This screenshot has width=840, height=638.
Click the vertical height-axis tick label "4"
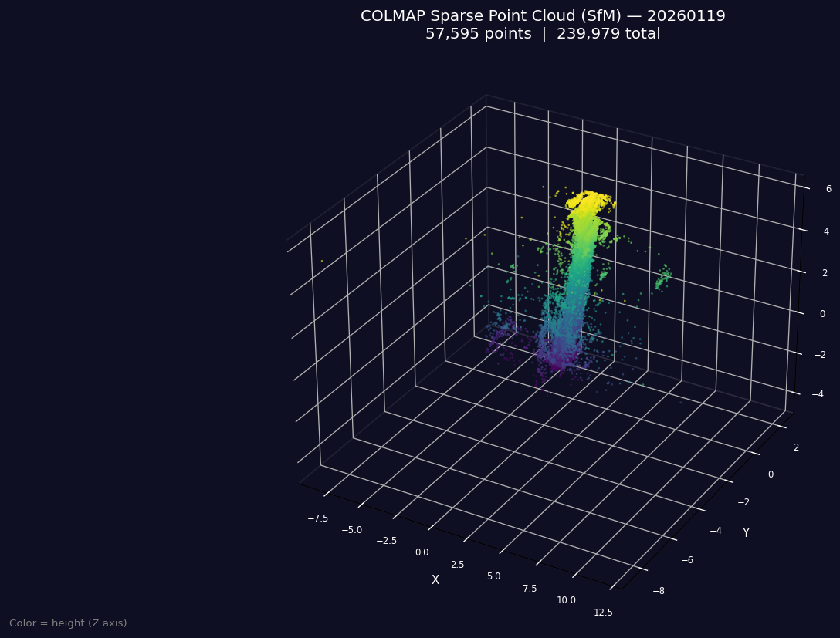pyautogui.click(x=827, y=231)
